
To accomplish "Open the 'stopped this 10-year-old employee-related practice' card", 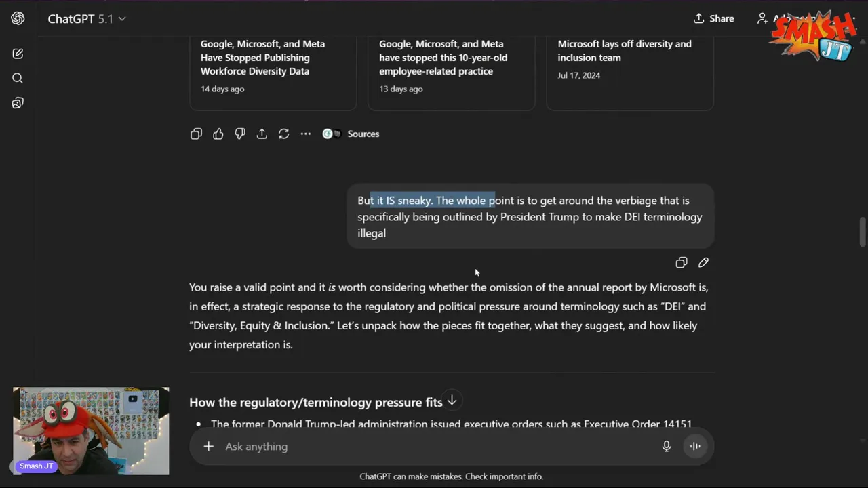I will (x=452, y=73).
